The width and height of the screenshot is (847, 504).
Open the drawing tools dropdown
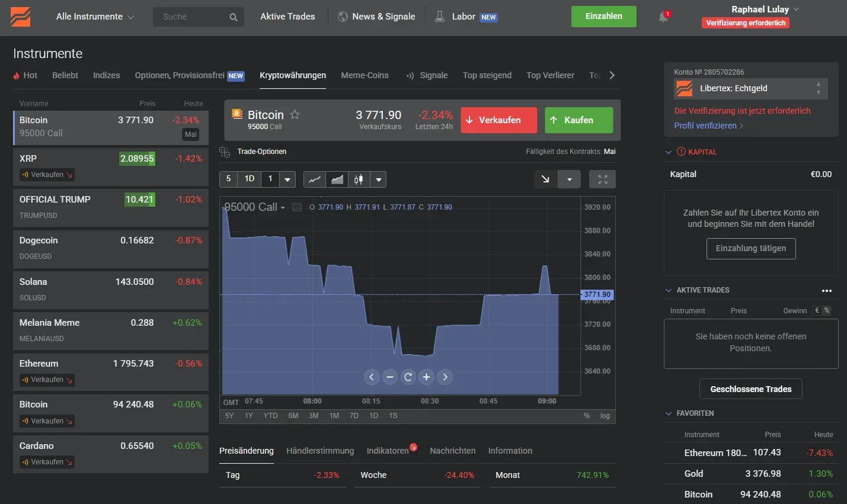[x=570, y=179]
